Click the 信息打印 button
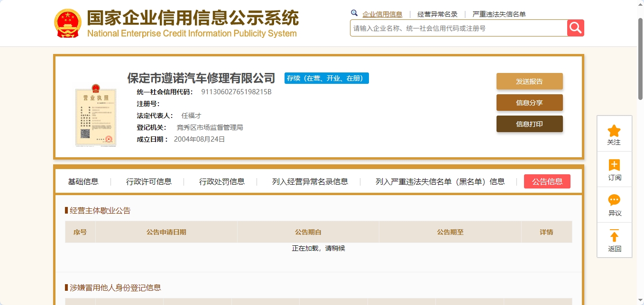 pos(529,124)
